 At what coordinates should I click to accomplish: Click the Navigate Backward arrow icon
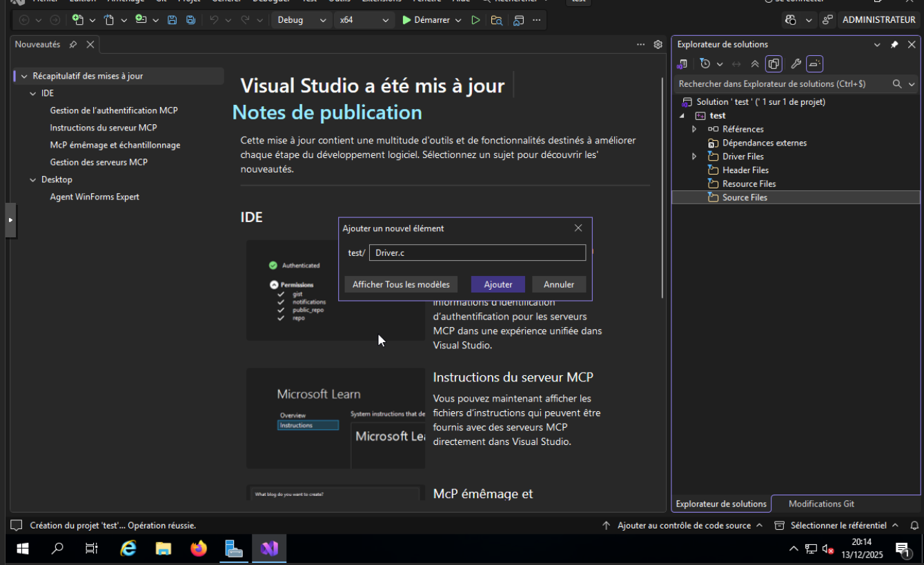(x=24, y=20)
